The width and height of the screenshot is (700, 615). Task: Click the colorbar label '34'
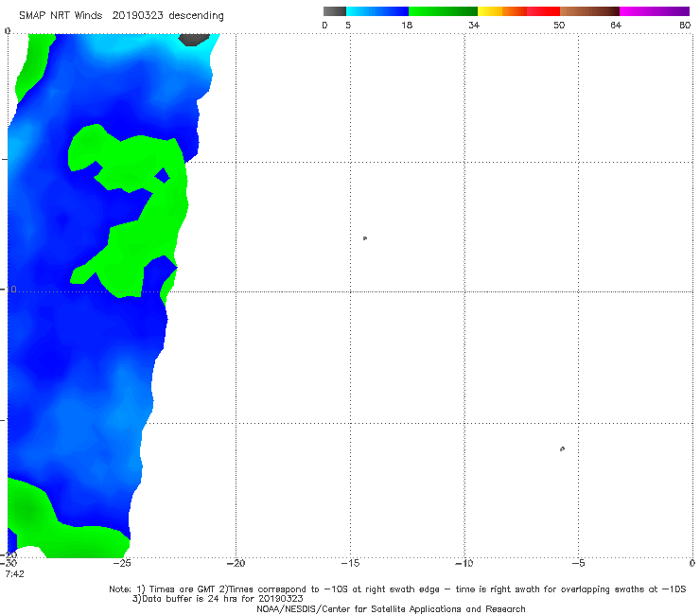pyautogui.click(x=474, y=25)
